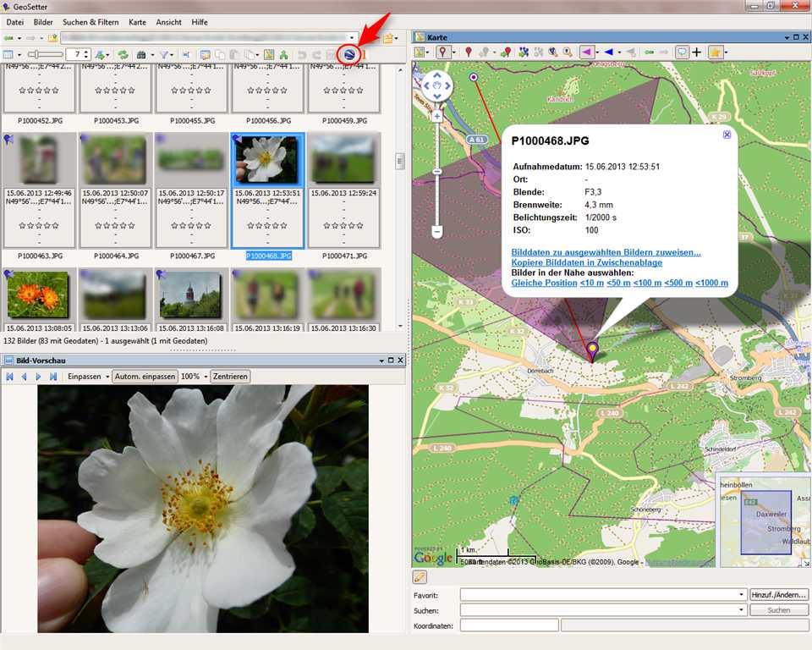Expand the Favorit combo box
This screenshot has width=812, height=650.
[x=741, y=594]
